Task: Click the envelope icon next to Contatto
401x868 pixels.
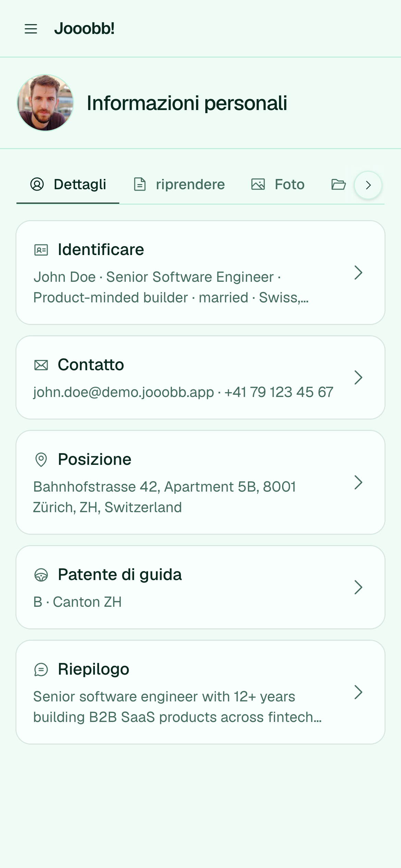Action: click(x=41, y=365)
